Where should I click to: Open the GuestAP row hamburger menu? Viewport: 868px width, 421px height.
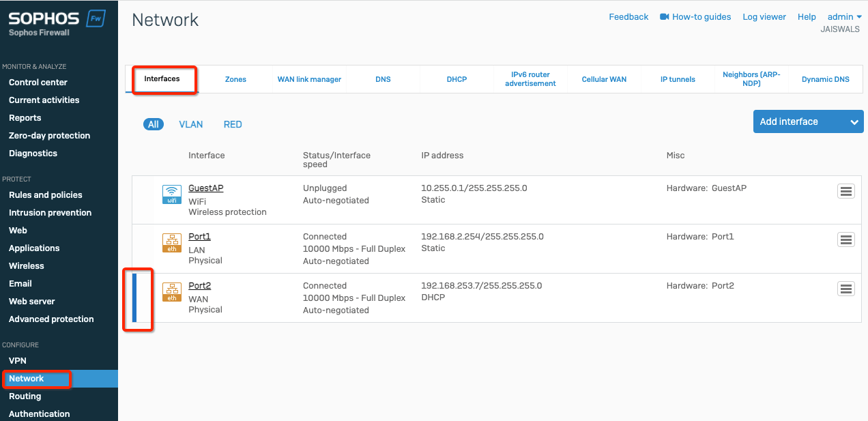pyautogui.click(x=846, y=191)
